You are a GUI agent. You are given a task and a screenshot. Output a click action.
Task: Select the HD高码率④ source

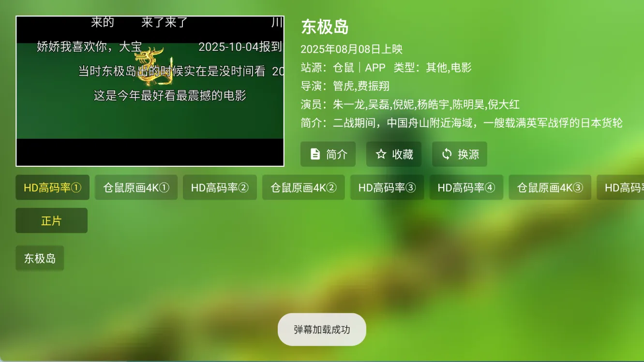click(466, 187)
